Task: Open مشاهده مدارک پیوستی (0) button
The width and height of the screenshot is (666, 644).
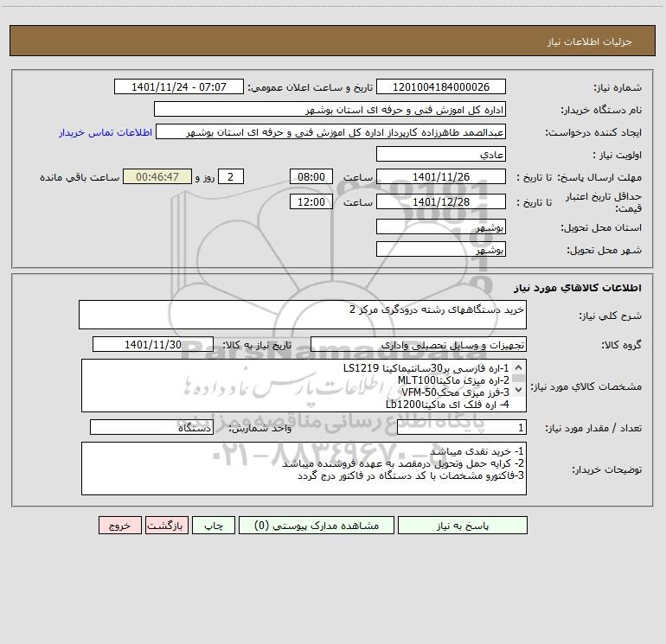Action: point(317,525)
